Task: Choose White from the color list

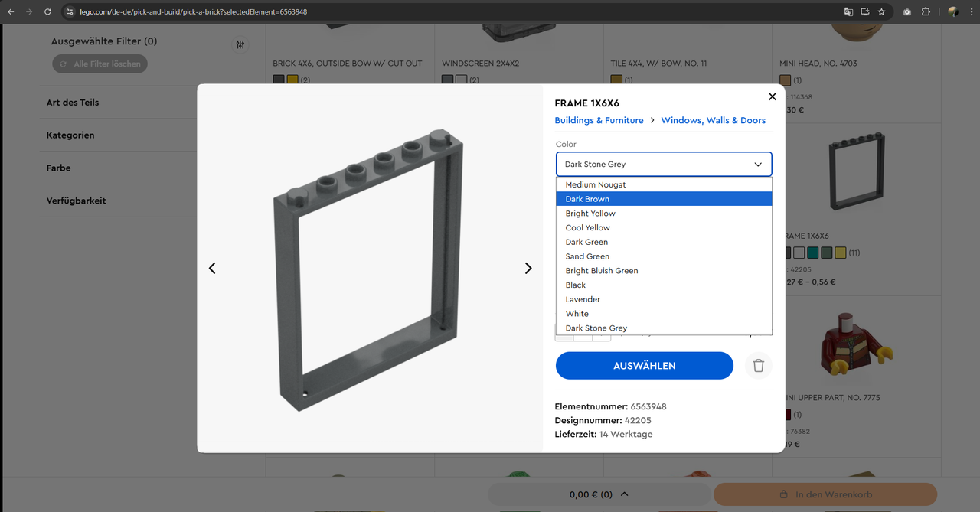Action: coord(664,314)
